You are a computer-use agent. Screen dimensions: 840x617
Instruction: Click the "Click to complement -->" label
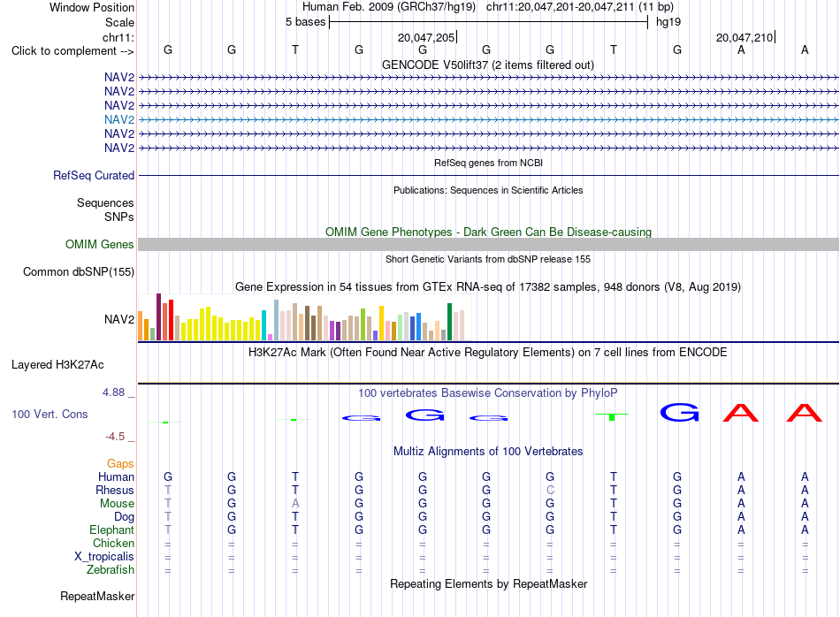[73, 51]
